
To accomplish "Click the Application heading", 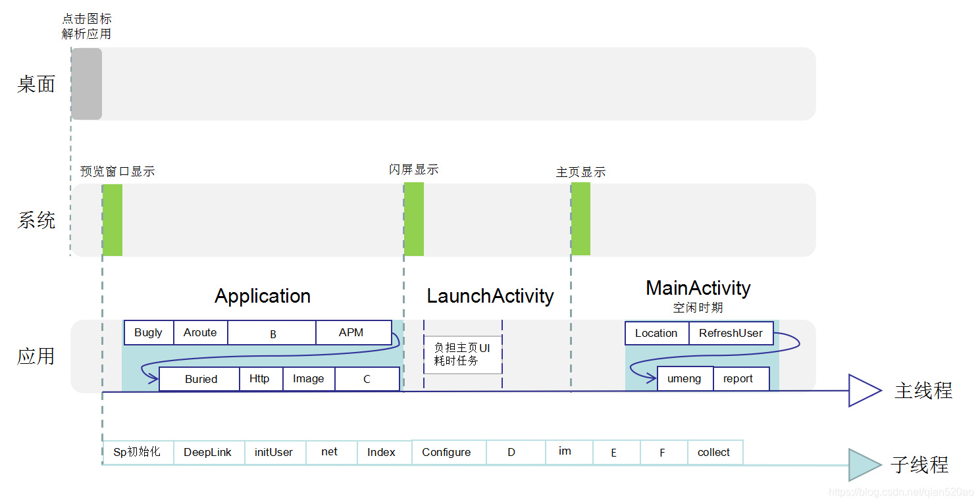I will tap(263, 296).
